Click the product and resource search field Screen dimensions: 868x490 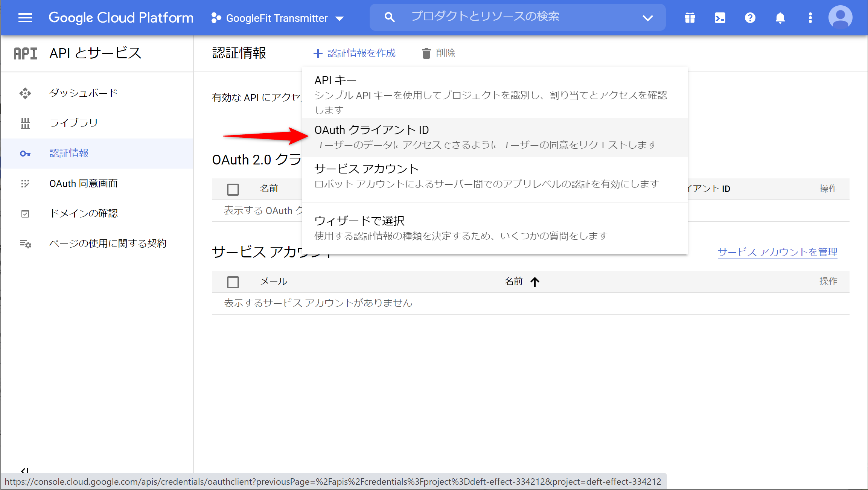[x=486, y=17]
